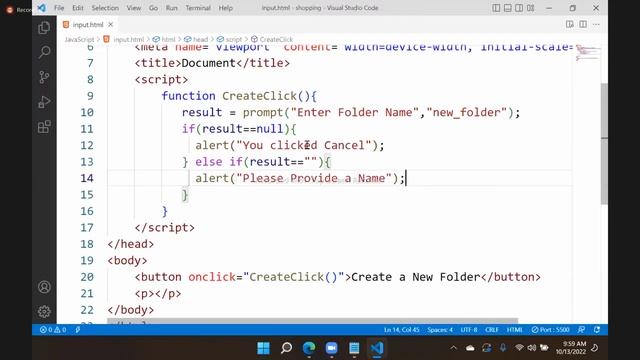Open the Explorer view in activity bar

(44, 28)
